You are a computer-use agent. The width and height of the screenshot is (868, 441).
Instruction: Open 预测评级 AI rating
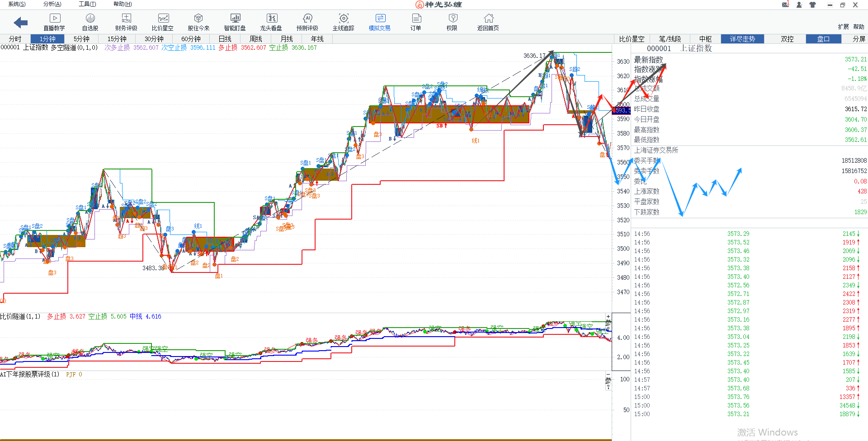(x=307, y=22)
